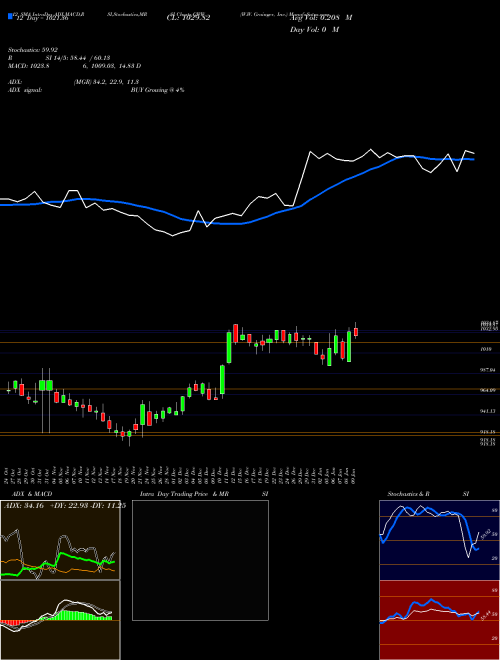This screenshot has width=500, height=660.
Task: Click the red-background RSI chart panel
Action: [439, 620]
